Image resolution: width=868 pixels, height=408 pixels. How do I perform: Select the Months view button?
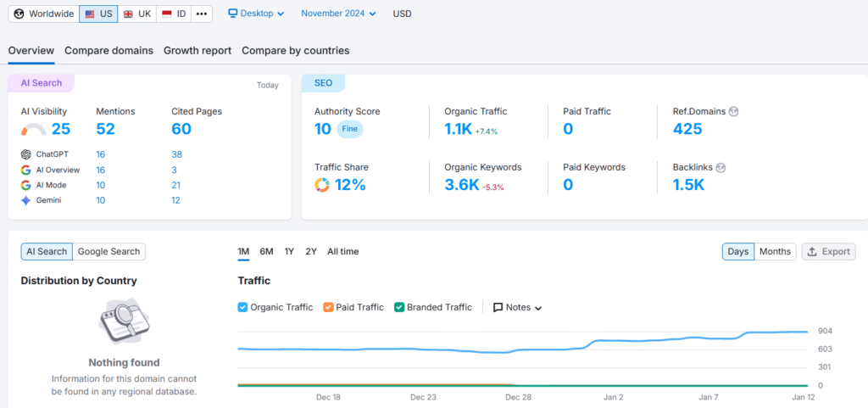(775, 251)
